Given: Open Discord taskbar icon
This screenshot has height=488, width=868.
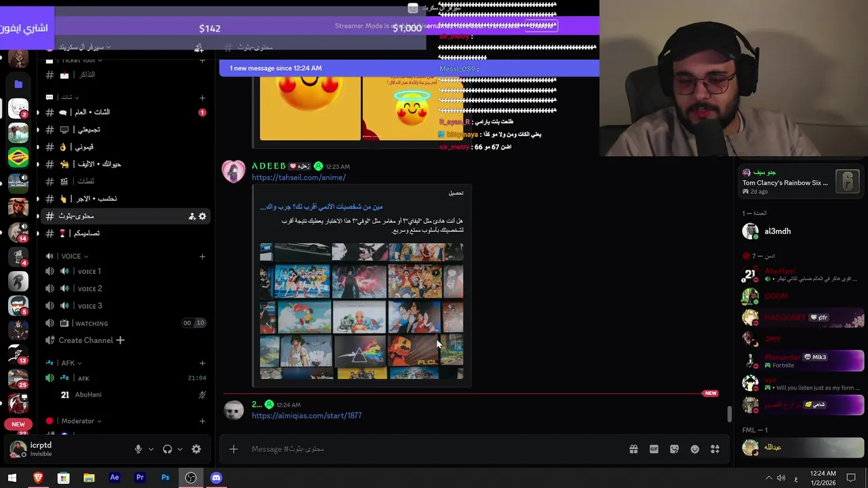Looking at the screenshot, I should [216, 478].
